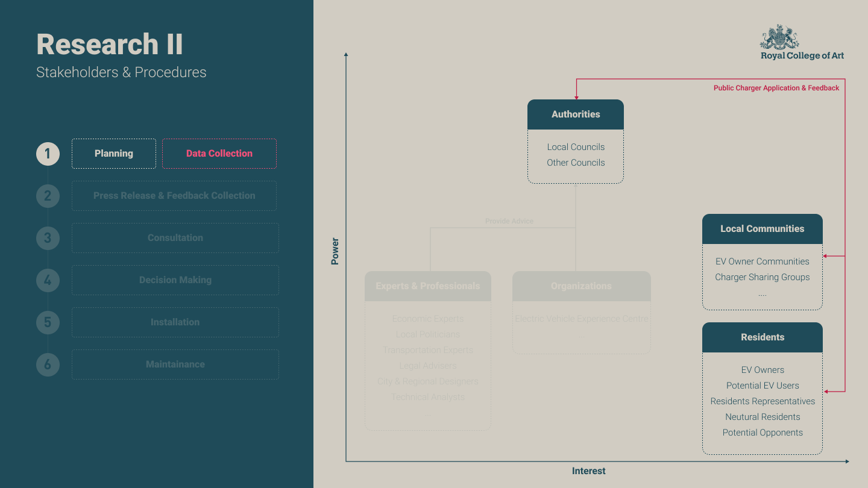Click Charger Sharing Groups entry
868x488 pixels.
click(x=763, y=277)
